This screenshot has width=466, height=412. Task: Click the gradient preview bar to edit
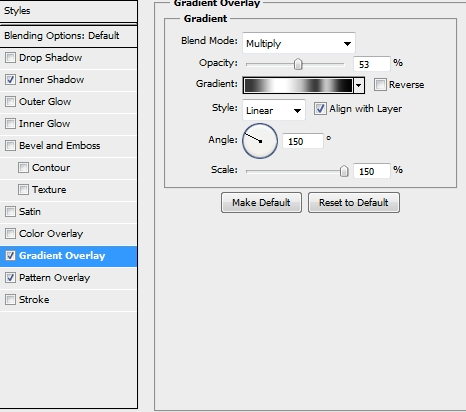pos(298,85)
